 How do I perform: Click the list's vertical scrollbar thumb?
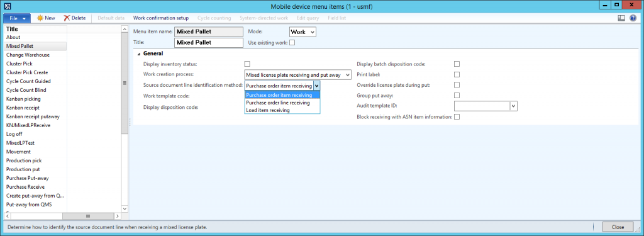tap(125, 82)
